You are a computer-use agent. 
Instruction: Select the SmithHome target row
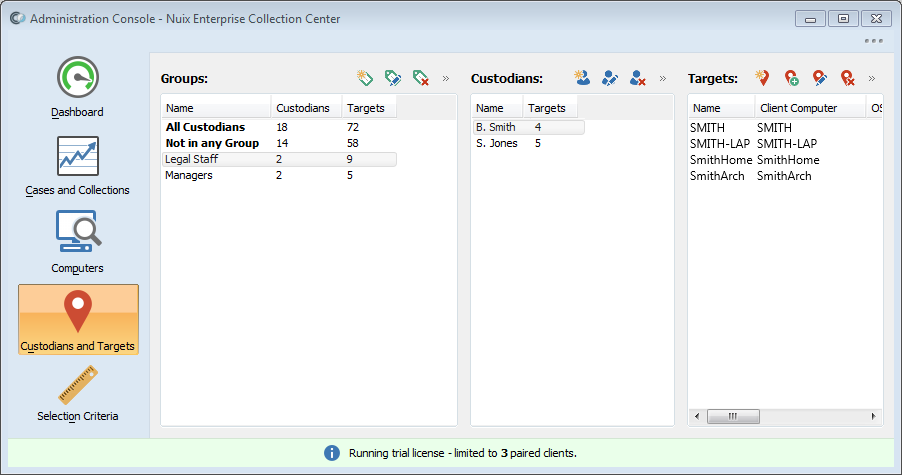[785, 160]
